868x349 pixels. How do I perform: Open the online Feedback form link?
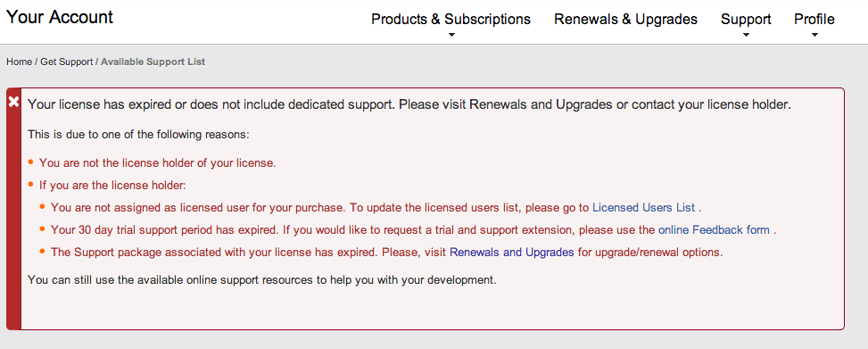(x=714, y=229)
